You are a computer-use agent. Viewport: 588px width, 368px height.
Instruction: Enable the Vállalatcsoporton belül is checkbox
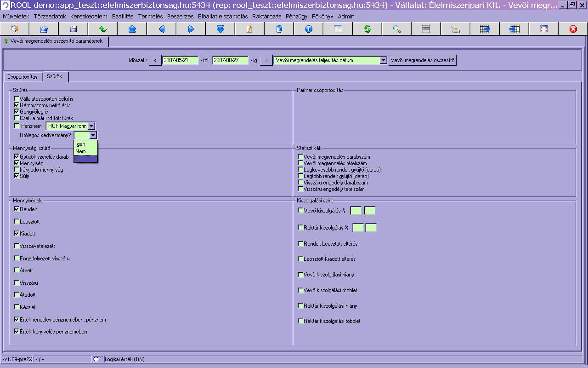17,99
